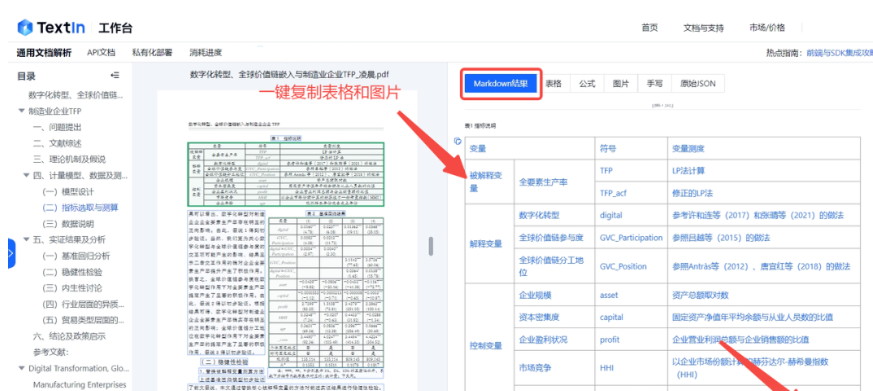The width and height of the screenshot is (873, 391).
Task: Collapse the 四、计量模型 section arrow
Action: tap(26, 175)
